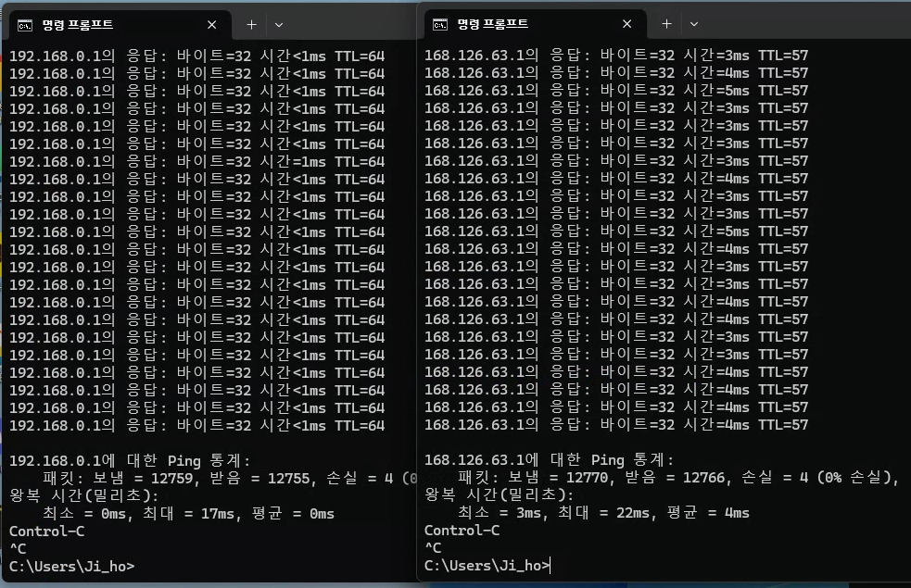Click '왕복 시간(밀리초):' in the left window

(x=84, y=495)
